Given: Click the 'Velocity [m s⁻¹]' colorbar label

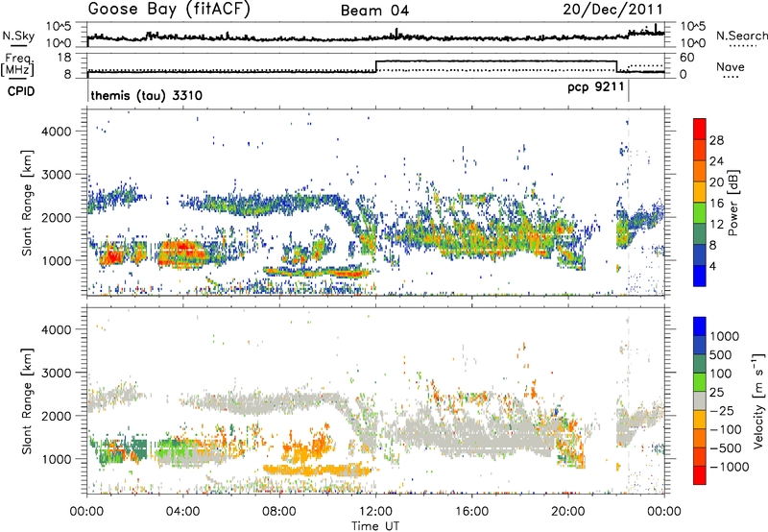Looking at the screenshot, I should (758, 400).
